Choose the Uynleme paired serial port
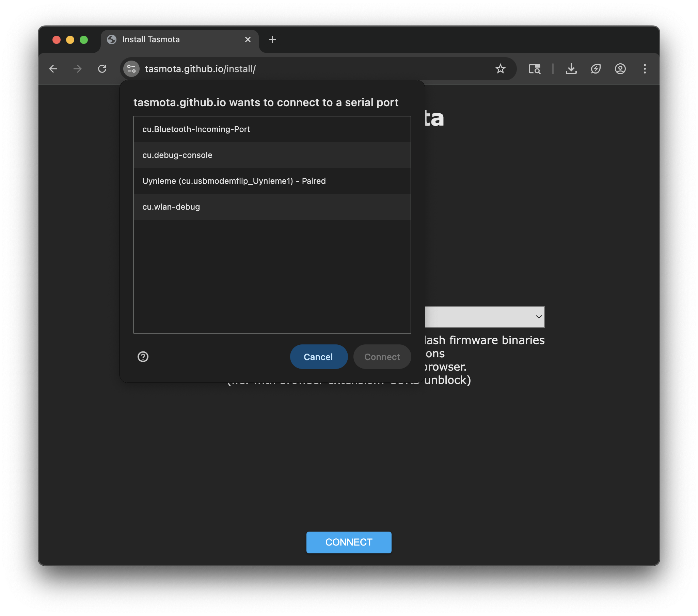This screenshot has width=698, height=616. pos(272,181)
